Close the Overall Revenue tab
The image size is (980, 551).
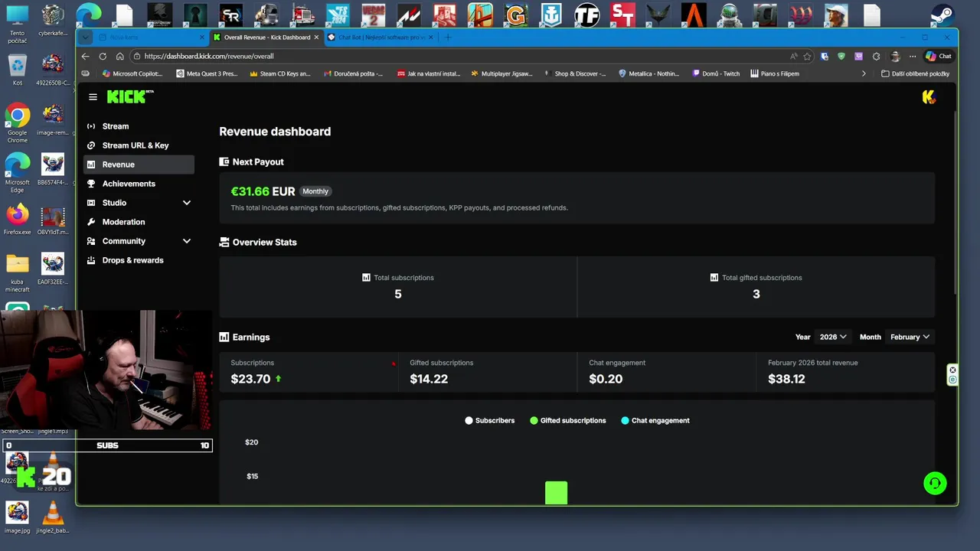(x=316, y=37)
